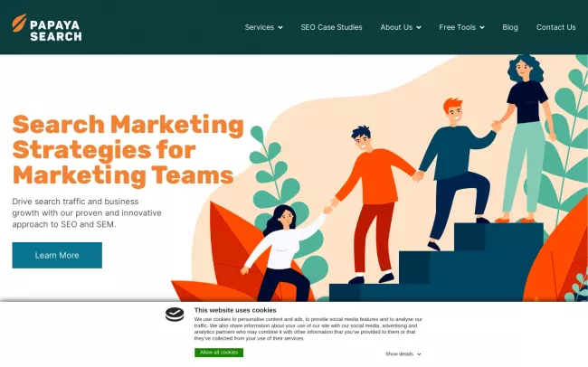Expand the Free Tools menu arrow
588x367 pixels.
point(482,27)
